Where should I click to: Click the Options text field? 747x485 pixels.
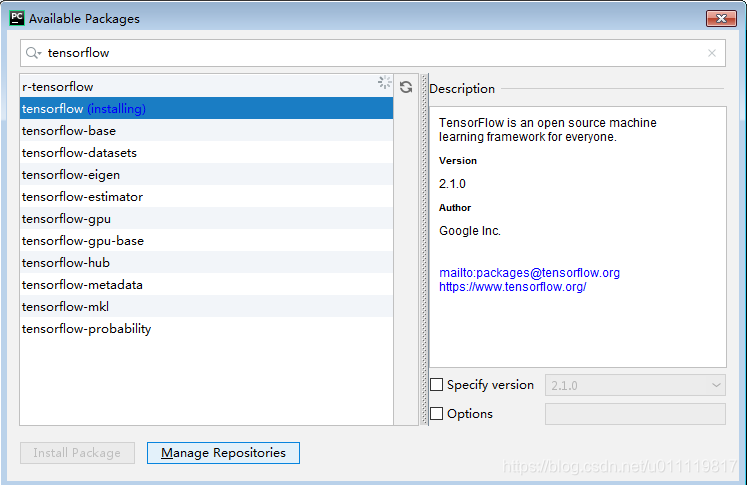pos(635,414)
